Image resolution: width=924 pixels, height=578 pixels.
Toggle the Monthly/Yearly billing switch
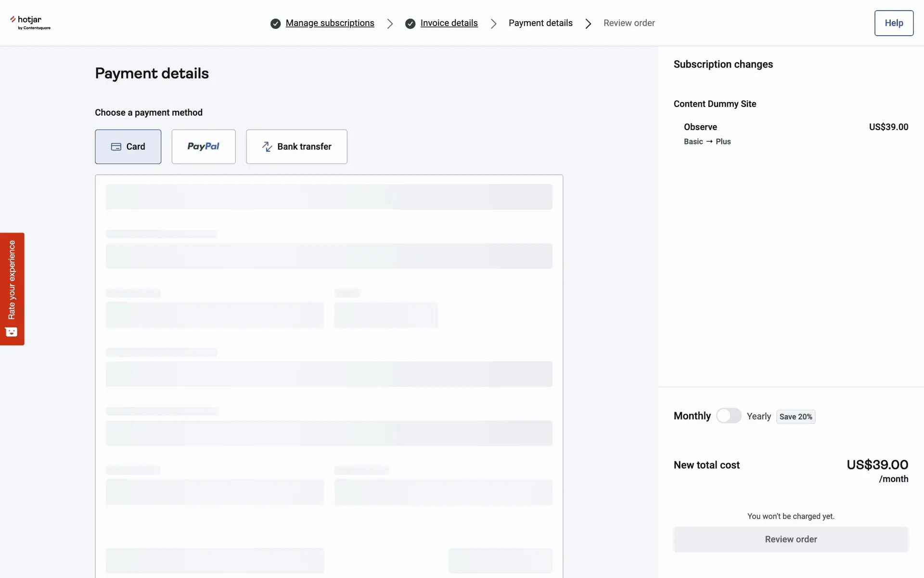point(728,416)
